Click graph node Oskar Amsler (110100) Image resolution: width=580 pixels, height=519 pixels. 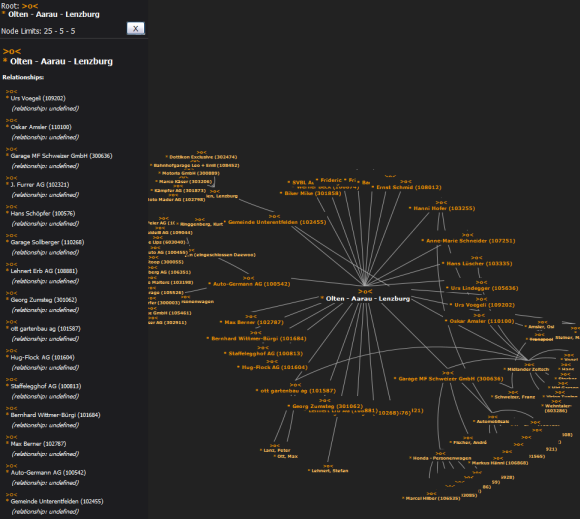[x=482, y=321]
